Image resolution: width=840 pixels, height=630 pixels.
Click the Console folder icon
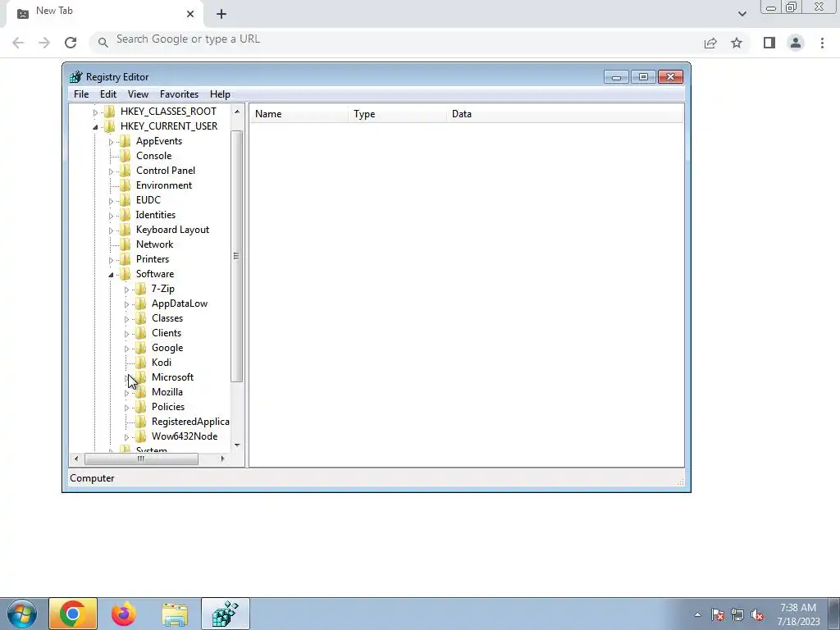point(125,155)
